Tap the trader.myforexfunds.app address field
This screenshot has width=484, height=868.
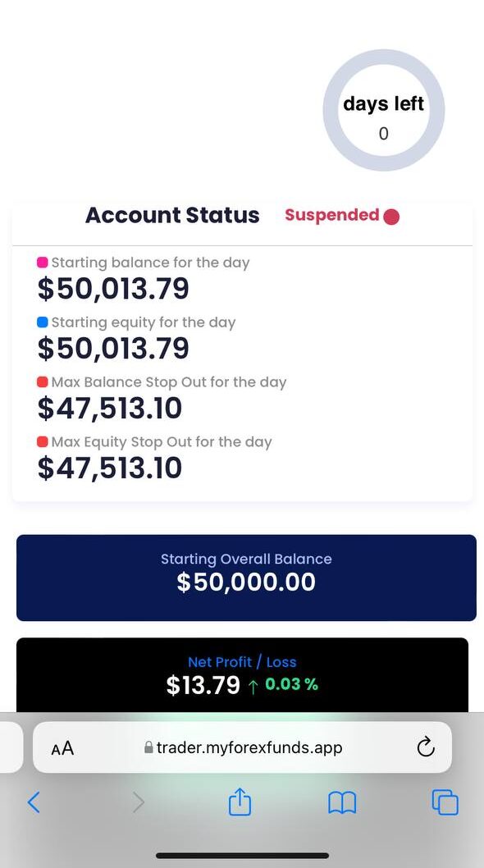(242, 747)
